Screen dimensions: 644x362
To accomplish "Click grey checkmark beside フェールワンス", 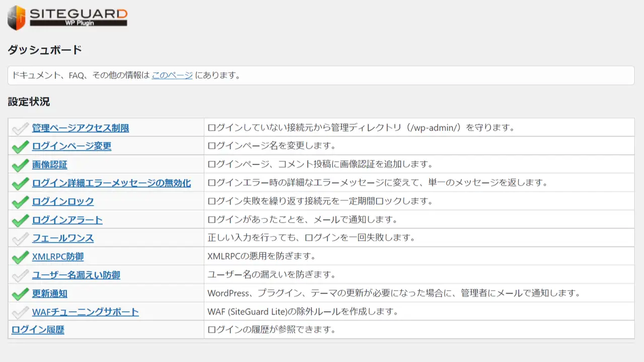I will tap(20, 239).
